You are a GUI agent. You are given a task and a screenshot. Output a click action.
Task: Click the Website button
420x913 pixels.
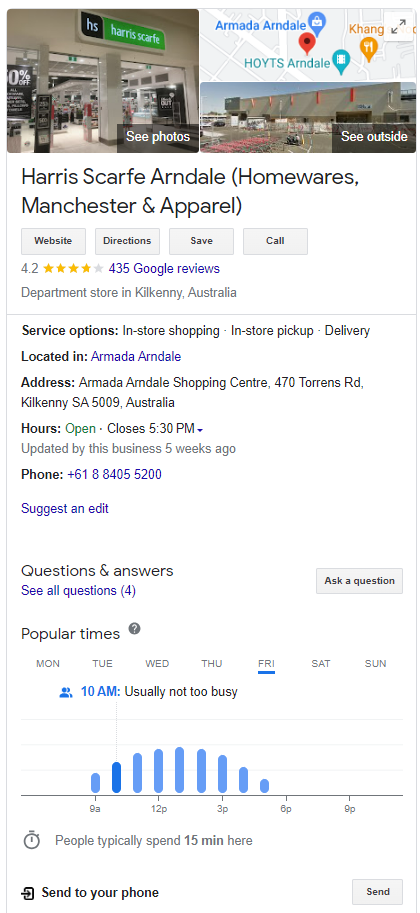coord(53,241)
